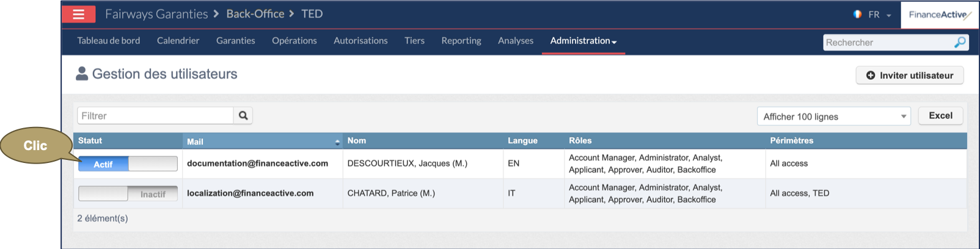Image resolution: width=980 pixels, height=249 pixels.
Task: Toggle the Actif status switch for documentation user
Action: (128, 164)
